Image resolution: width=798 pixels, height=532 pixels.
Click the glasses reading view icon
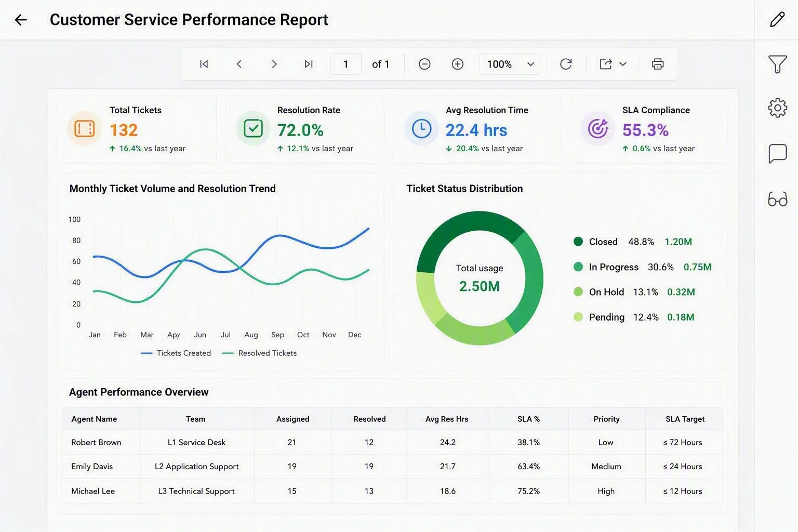coord(777,199)
